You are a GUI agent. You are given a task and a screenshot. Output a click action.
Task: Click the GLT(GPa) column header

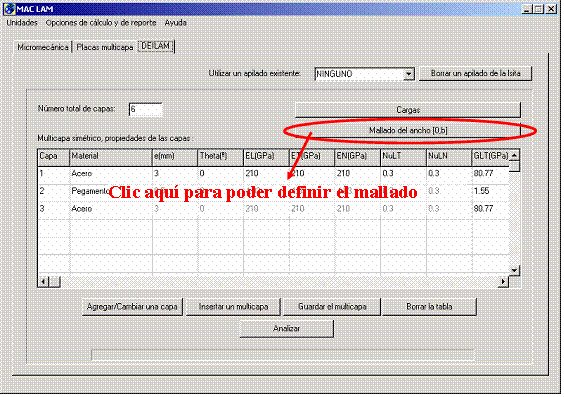[491, 157]
